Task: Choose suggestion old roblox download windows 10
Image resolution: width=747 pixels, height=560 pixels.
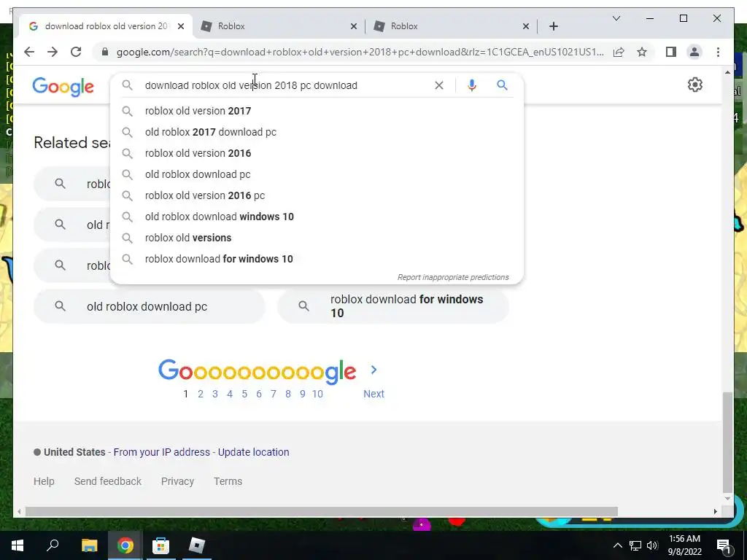Action: [x=317, y=217]
